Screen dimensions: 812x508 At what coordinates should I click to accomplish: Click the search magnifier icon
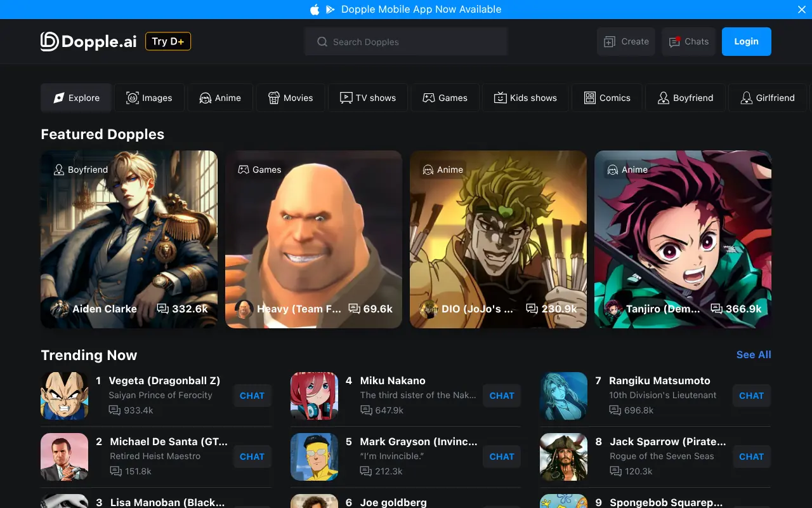pyautogui.click(x=323, y=41)
